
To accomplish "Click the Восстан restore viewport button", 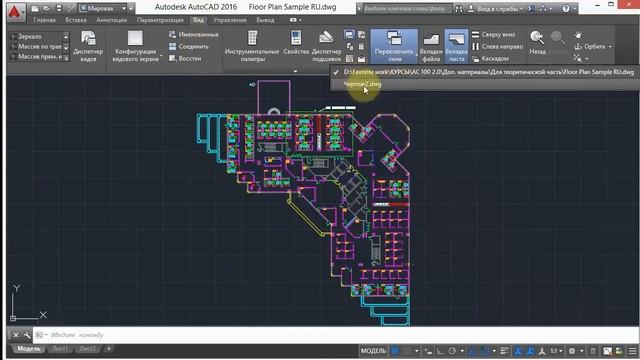I will 185,58.
